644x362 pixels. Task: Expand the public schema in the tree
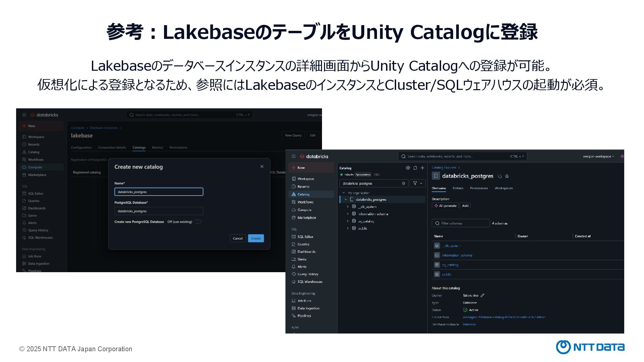click(x=348, y=229)
